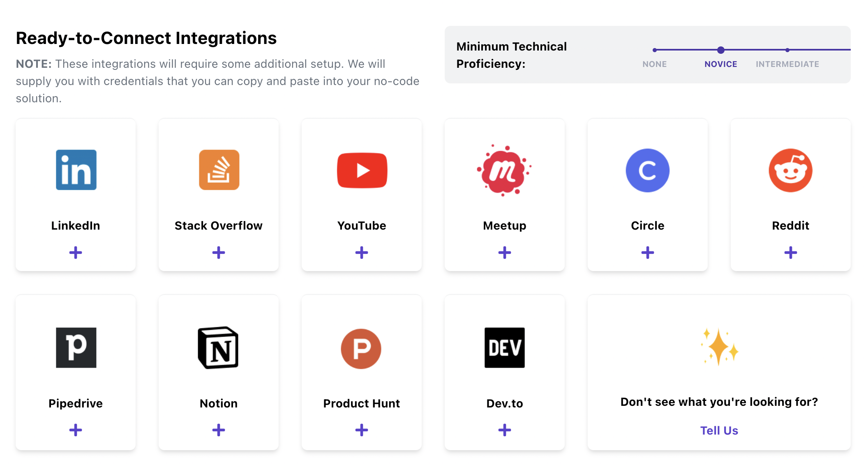Click the Dev.to card title

(x=505, y=403)
